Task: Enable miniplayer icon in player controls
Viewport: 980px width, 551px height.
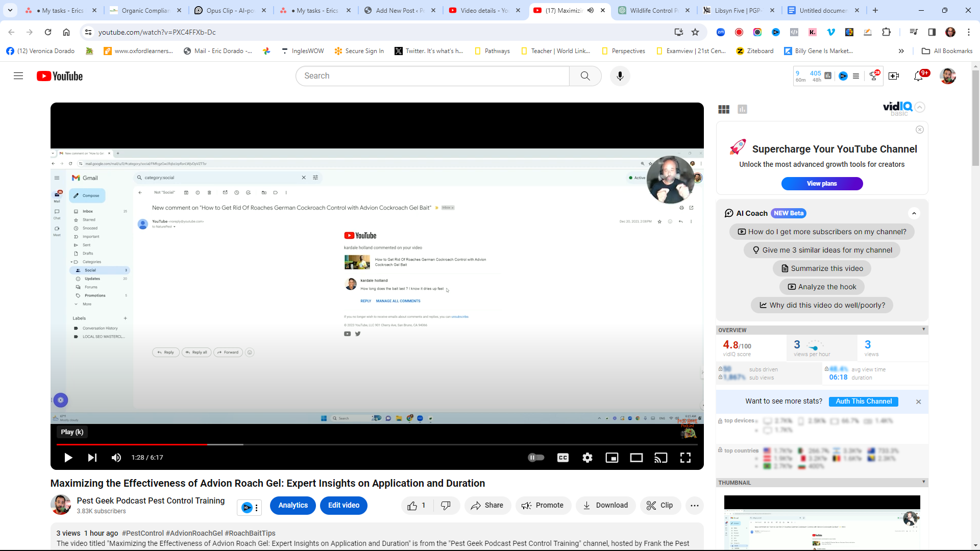Action: pos(612,458)
